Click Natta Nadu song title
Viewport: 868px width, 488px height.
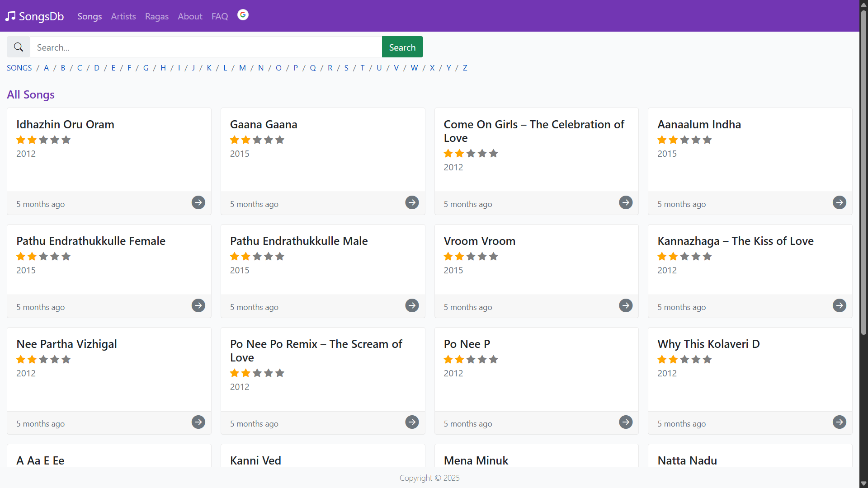687,460
